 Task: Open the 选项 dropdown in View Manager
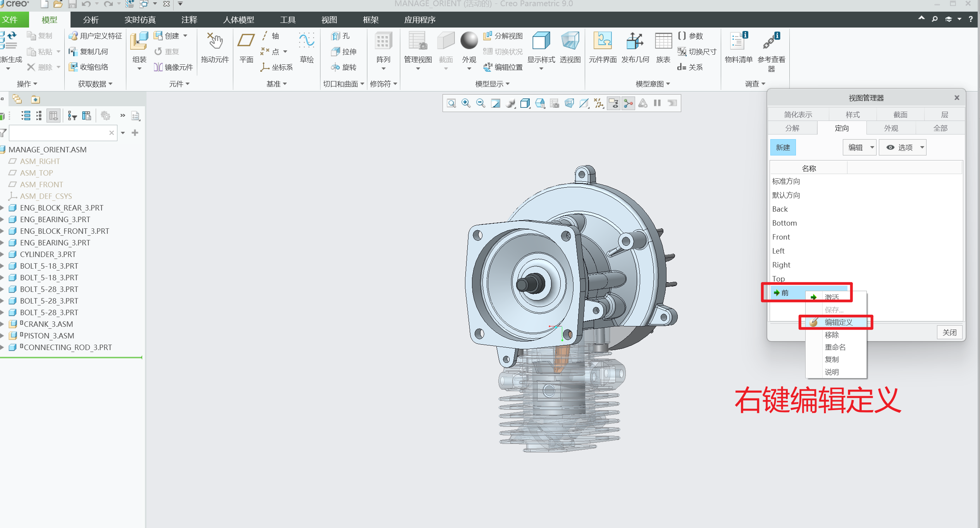click(x=902, y=147)
